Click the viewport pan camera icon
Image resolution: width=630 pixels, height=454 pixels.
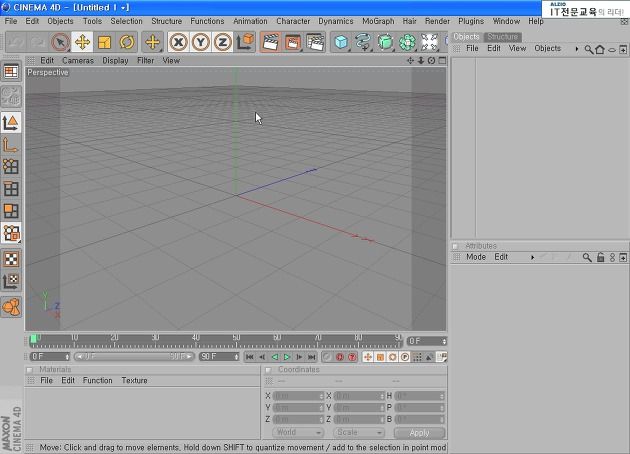(x=410, y=60)
